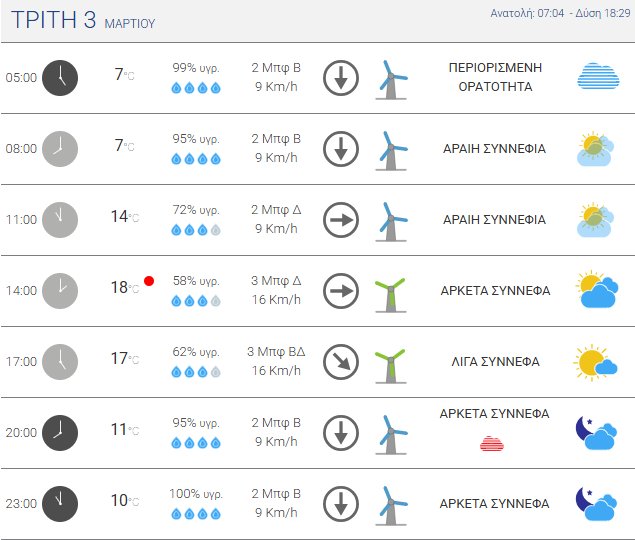This screenshot has width=635, height=540.
Task: Click the clock icon at 08:00
Action: pos(60,149)
